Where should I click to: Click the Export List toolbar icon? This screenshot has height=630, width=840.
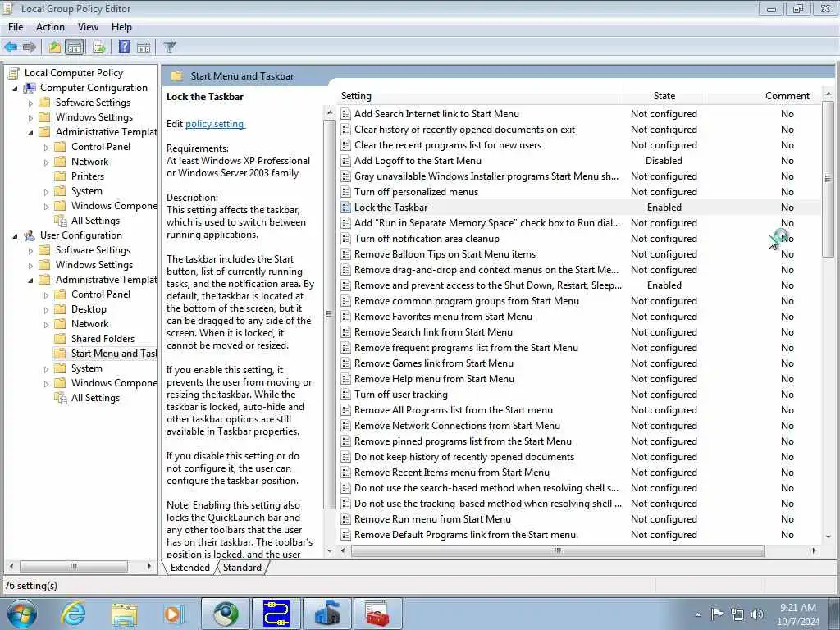click(98, 47)
